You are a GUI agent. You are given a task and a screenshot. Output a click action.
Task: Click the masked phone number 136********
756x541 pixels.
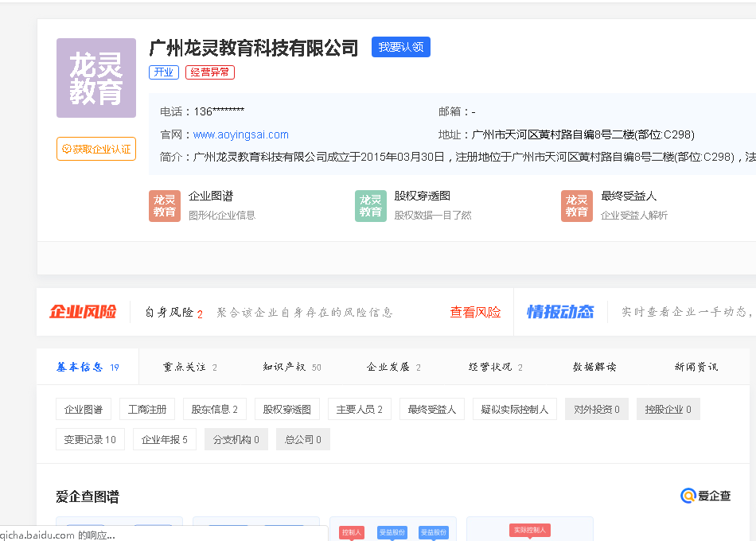pyautogui.click(x=219, y=111)
